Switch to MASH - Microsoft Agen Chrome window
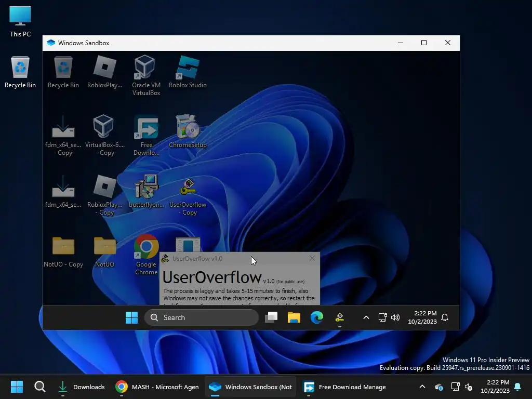Screen dimensions: 532x399 157,387
